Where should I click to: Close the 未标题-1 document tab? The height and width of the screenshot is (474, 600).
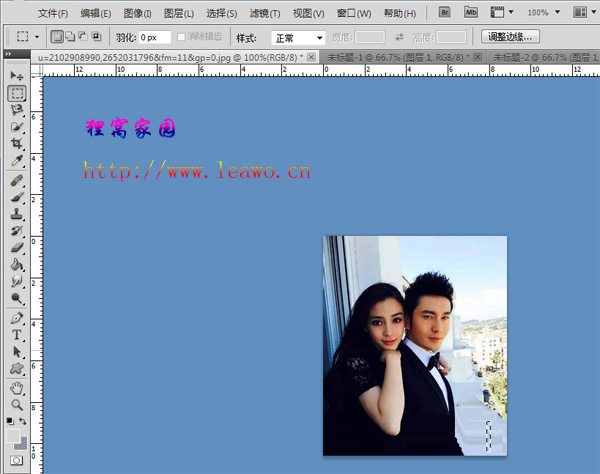tap(478, 57)
